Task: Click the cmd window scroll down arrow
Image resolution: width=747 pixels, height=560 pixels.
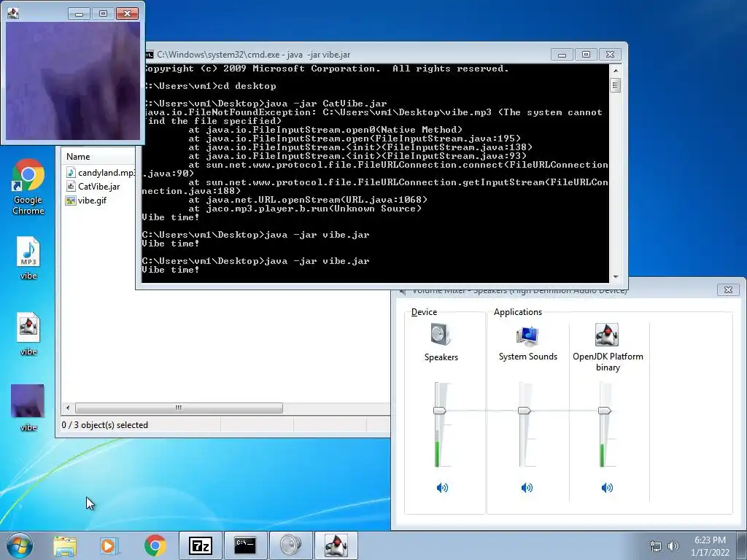Action: [x=616, y=276]
